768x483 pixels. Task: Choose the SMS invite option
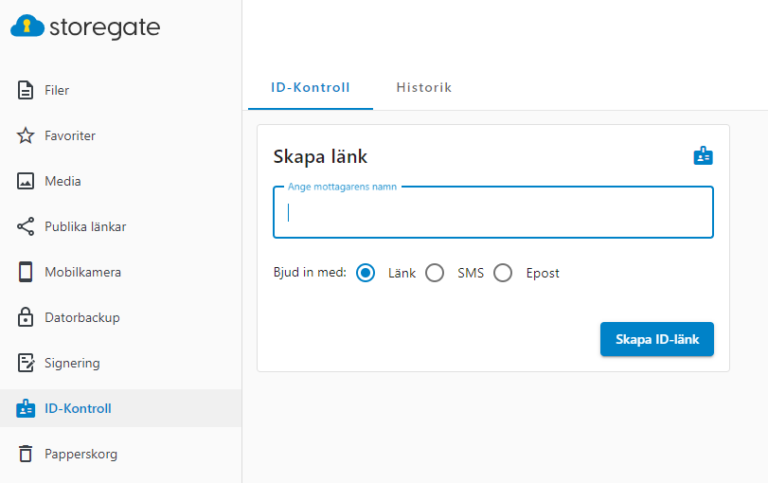pyautogui.click(x=435, y=273)
